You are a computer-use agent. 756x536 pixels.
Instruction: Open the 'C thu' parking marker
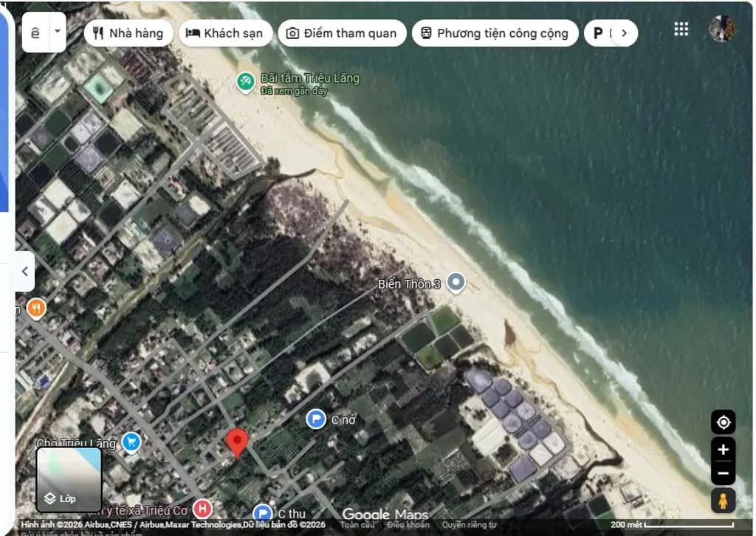click(262, 513)
